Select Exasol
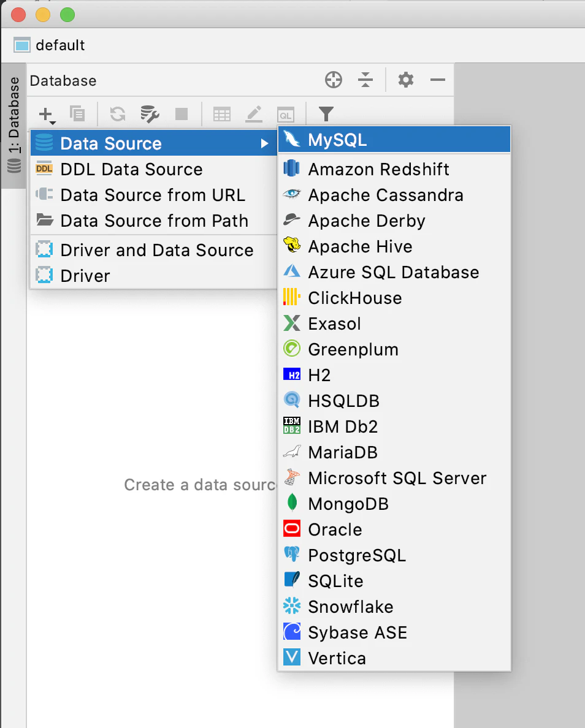This screenshot has width=585, height=728. (394, 324)
